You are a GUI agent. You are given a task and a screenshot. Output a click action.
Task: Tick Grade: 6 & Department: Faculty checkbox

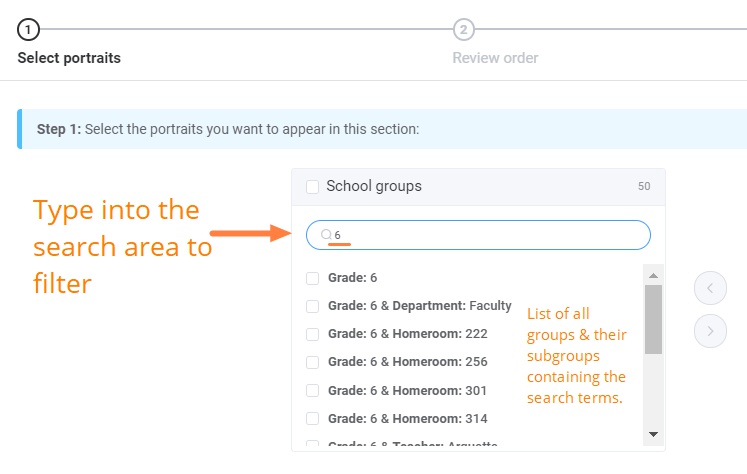[313, 306]
